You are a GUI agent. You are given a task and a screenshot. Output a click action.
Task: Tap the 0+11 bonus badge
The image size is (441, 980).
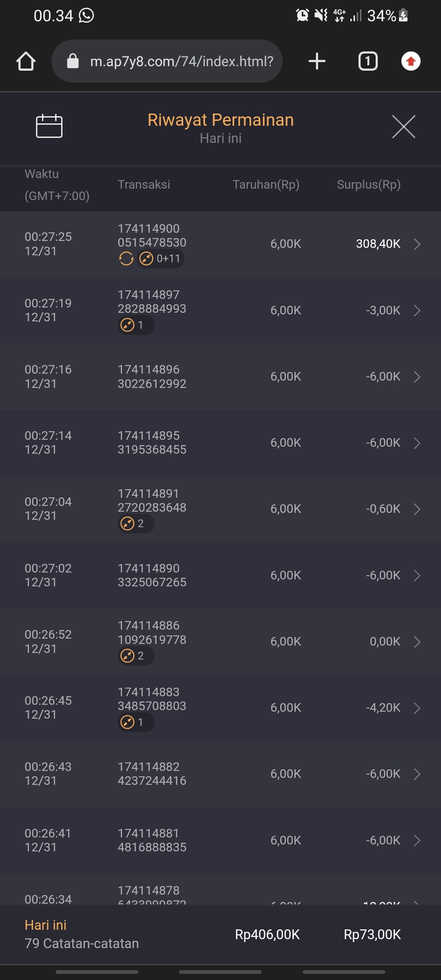coord(160,258)
